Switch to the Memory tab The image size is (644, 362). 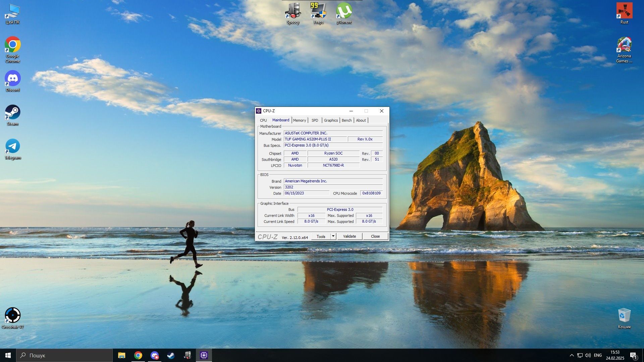(300, 120)
